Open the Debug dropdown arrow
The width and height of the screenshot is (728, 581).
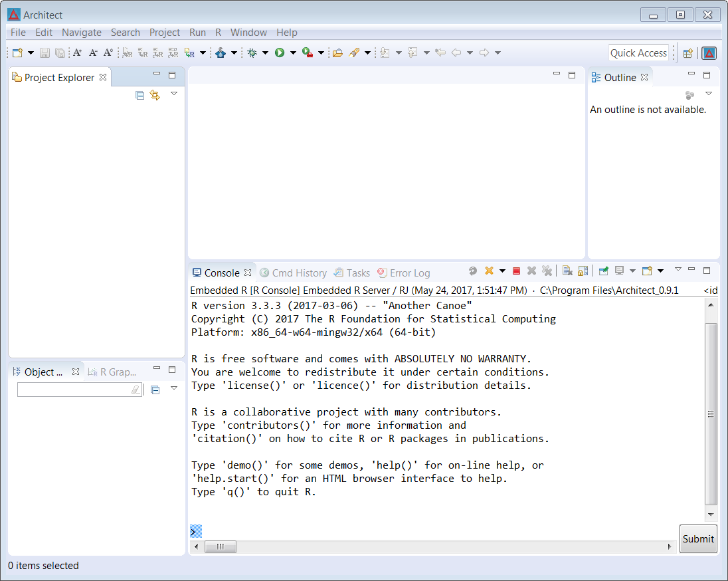(x=266, y=53)
